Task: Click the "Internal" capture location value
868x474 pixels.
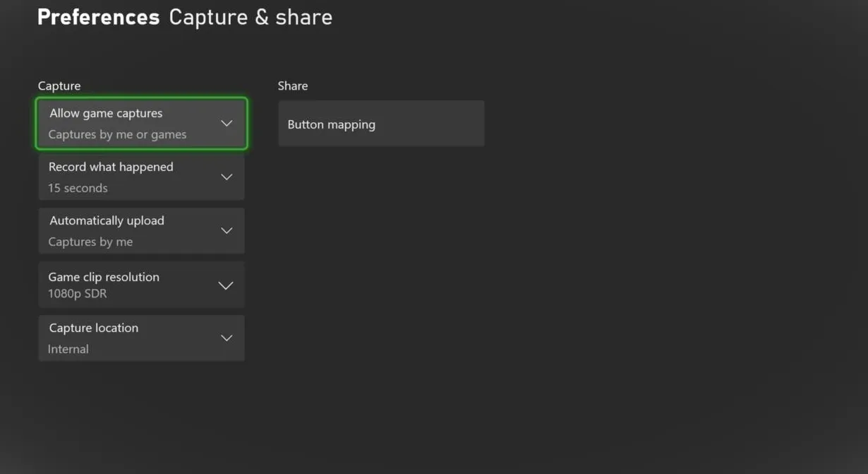Action: click(68, 349)
